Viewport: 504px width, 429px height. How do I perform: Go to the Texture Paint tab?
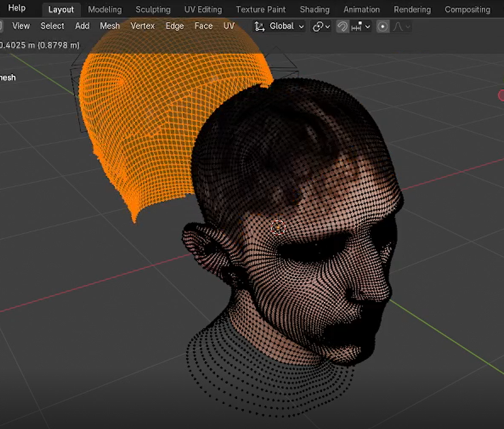(260, 10)
